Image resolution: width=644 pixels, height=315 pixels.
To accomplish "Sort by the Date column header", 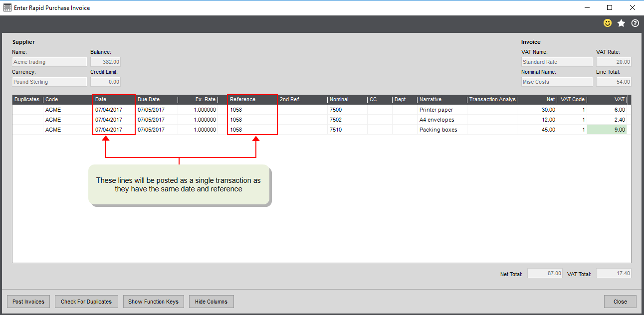I will 114,100.
